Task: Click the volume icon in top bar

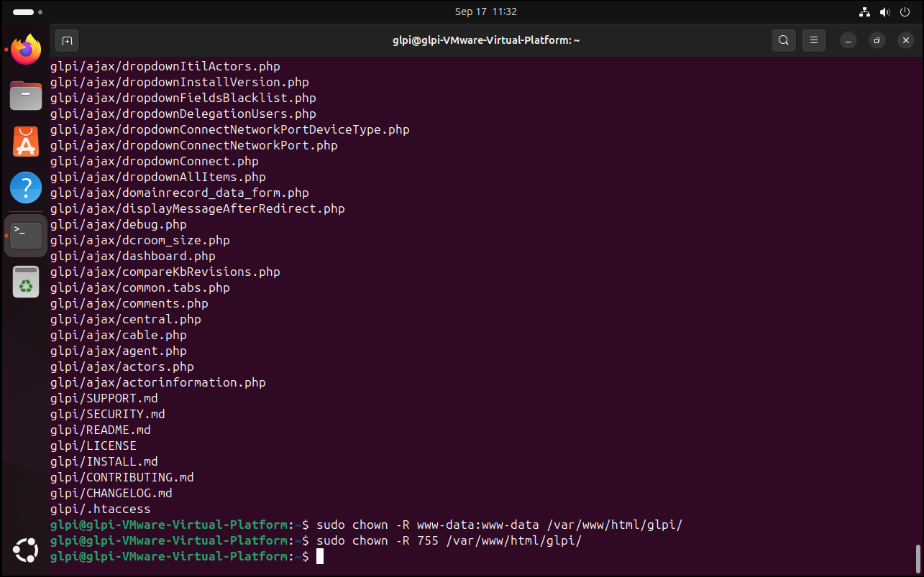Action: [x=884, y=12]
